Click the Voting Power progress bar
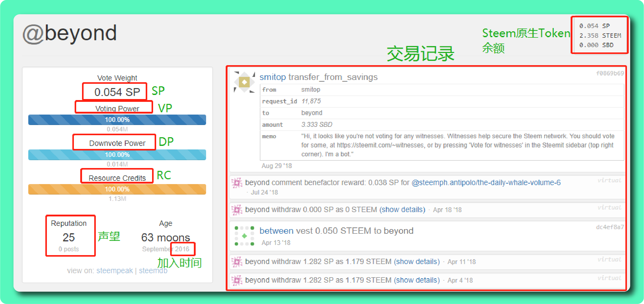 (x=117, y=120)
